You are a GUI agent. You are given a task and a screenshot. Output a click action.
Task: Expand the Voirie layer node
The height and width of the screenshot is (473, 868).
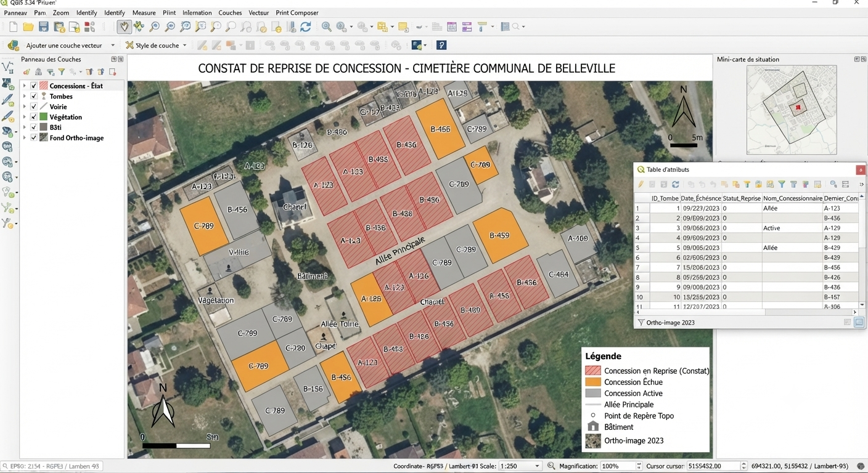click(x=25, y=107)
